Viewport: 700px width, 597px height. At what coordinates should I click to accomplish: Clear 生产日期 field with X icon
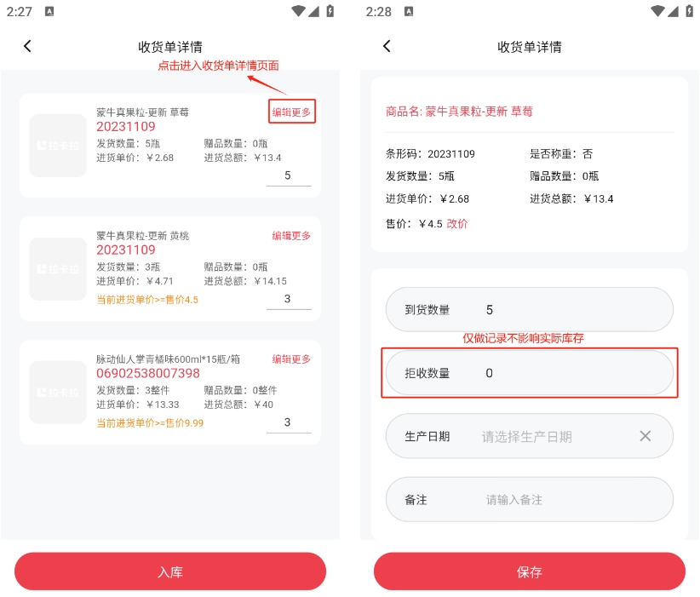pos(645,436)
